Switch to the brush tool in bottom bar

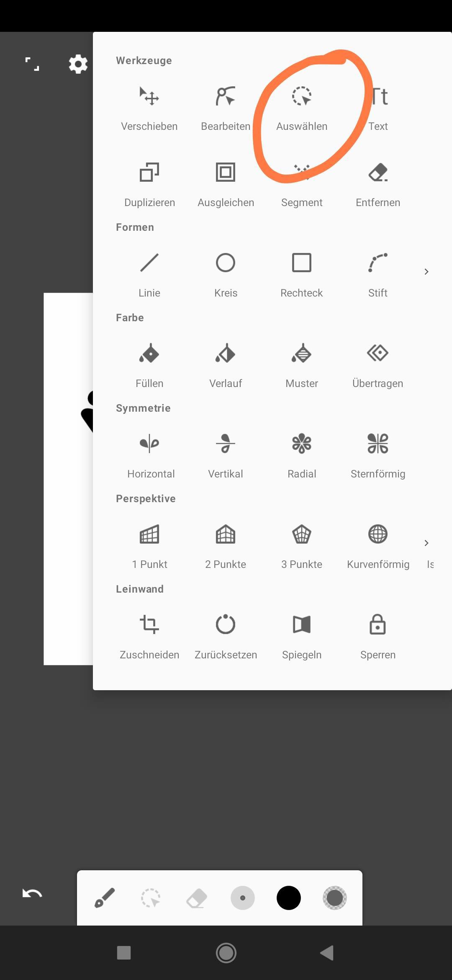(x=105, y=898)
